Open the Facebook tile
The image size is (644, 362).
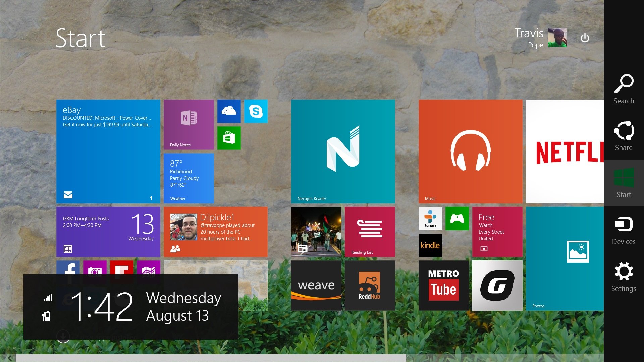pos(68,267)
